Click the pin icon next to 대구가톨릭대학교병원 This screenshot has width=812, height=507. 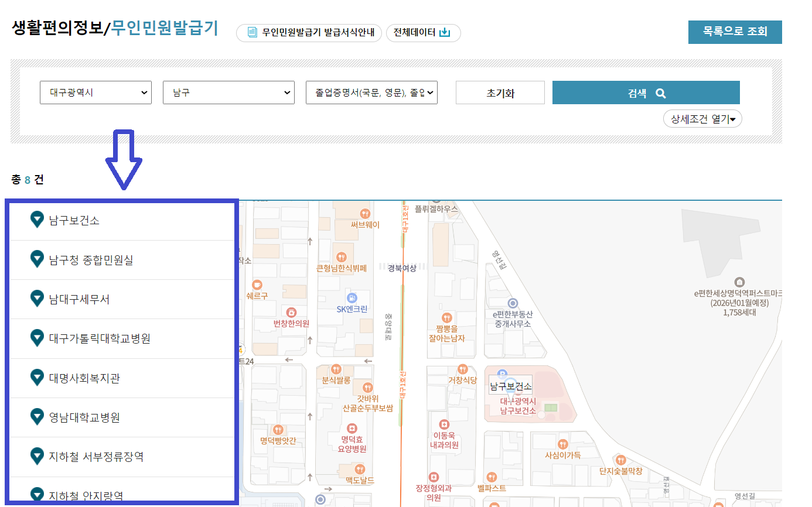37,338
